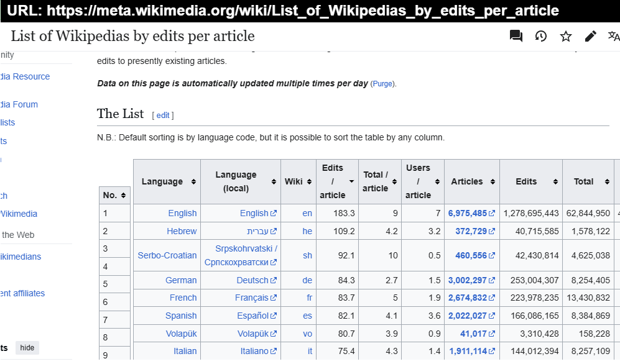Sort table by Language column

point(167,181)
